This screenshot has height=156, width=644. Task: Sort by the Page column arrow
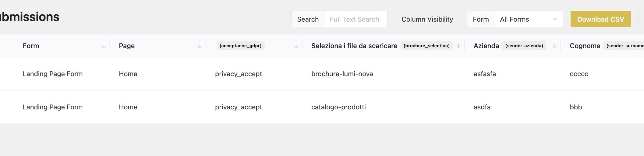(200, 46)
